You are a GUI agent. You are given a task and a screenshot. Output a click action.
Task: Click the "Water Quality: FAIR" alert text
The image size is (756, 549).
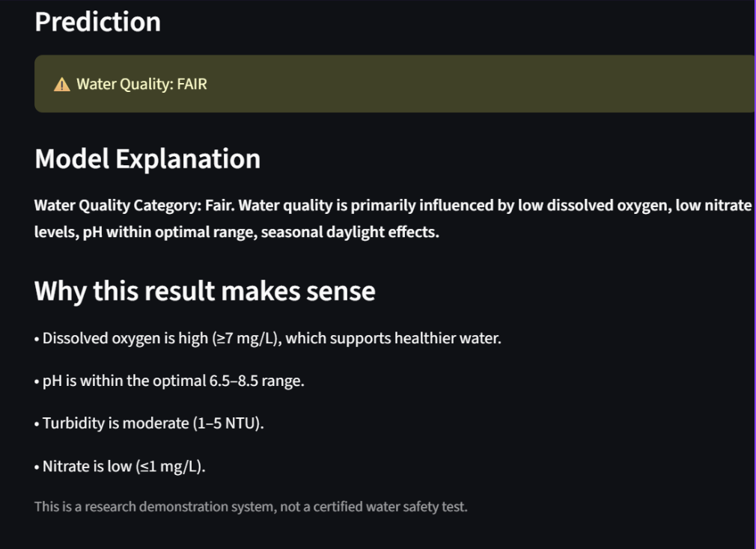141,84
